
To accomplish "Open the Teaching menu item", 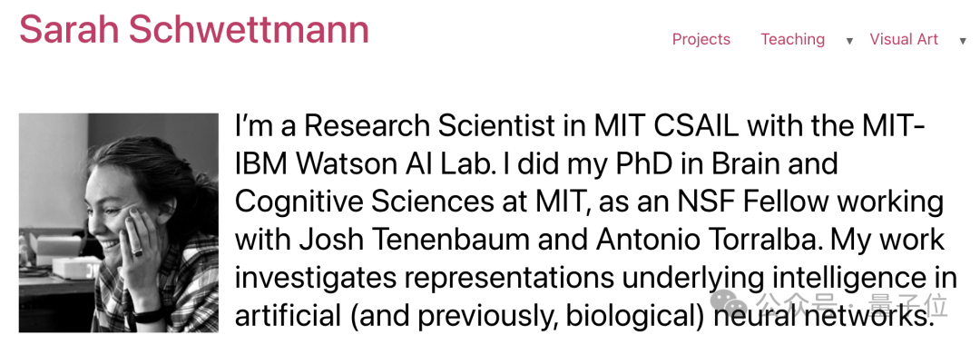I will [792, 39].
